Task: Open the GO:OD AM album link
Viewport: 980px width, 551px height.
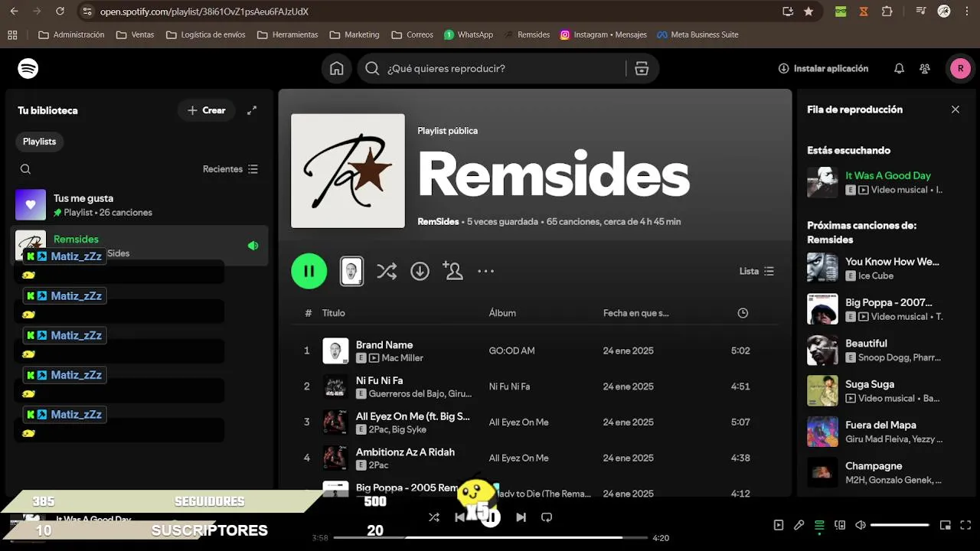Action: [x=512, y=350]
